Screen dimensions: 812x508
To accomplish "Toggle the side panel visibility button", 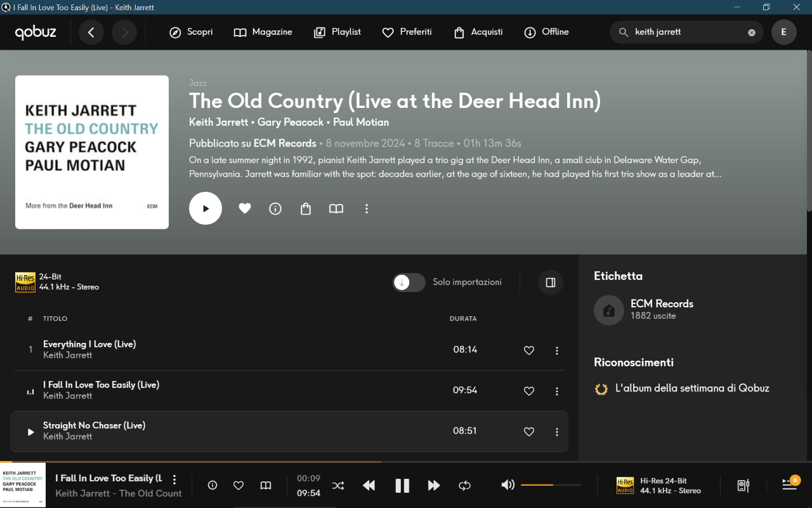I will [551, 283].
